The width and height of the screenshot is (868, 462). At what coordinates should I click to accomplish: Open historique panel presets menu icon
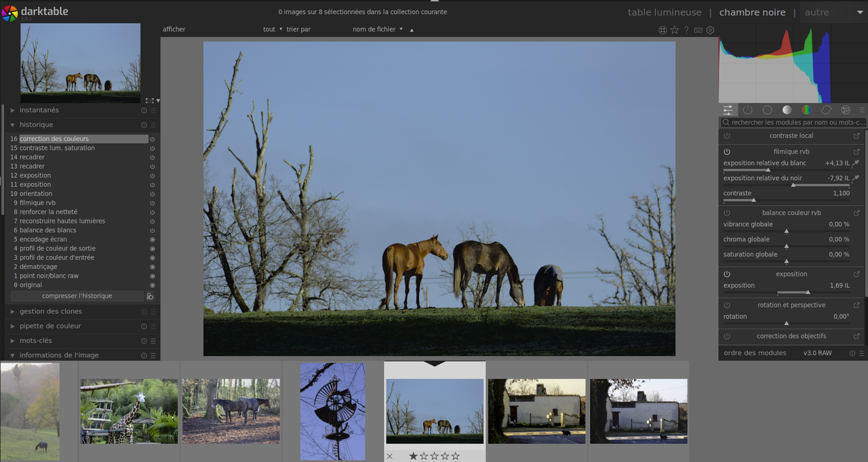tap(153, 125)
